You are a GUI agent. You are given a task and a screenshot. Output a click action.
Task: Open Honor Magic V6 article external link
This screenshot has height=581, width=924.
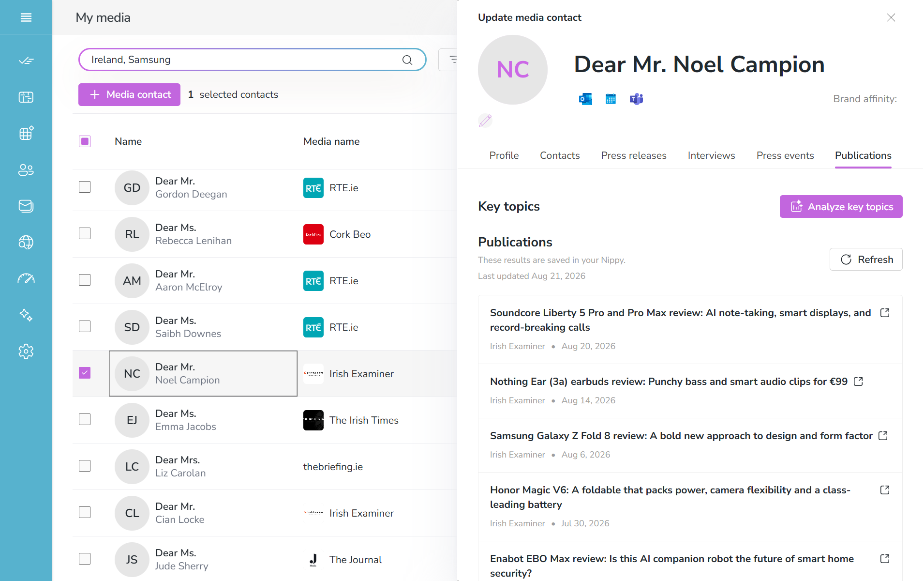(885, 490)
